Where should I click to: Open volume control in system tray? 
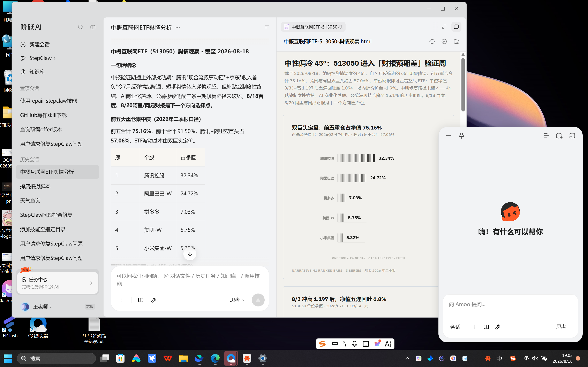pyautogui.click(x=535, y=359)
